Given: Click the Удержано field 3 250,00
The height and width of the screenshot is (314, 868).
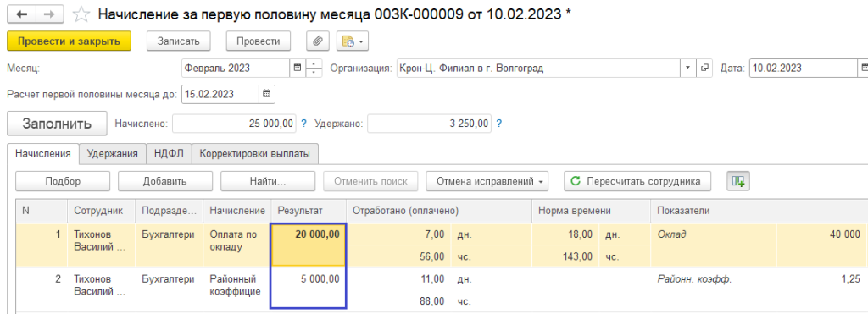Looking at the screenshot, I should 429,124.
